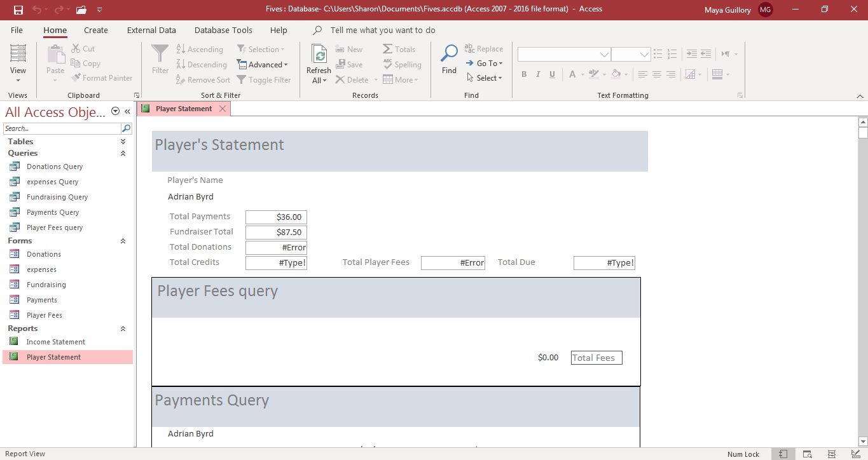The image size is (868, 460).
Task: Open the Help ribbon tab
Action: click(x=279, y=30)
